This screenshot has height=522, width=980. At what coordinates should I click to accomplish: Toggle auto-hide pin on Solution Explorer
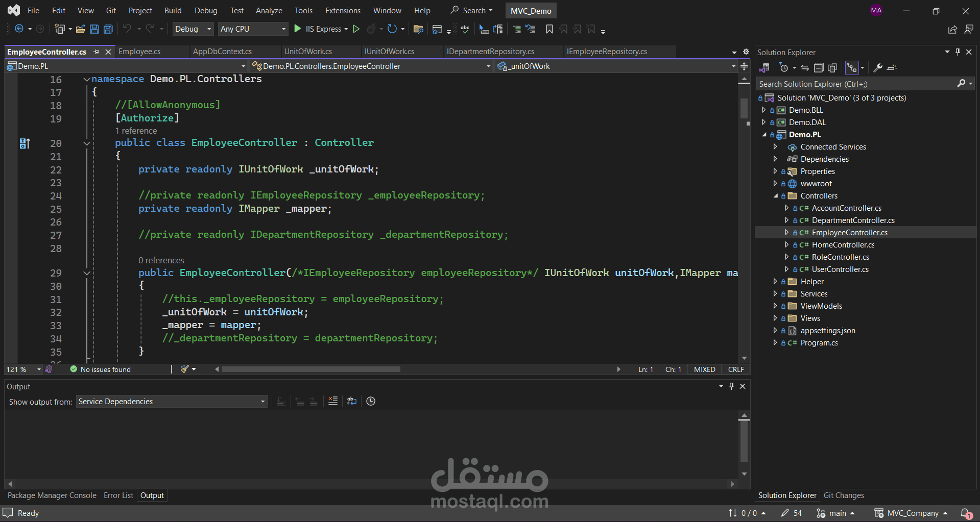click(x=958, y=52)
